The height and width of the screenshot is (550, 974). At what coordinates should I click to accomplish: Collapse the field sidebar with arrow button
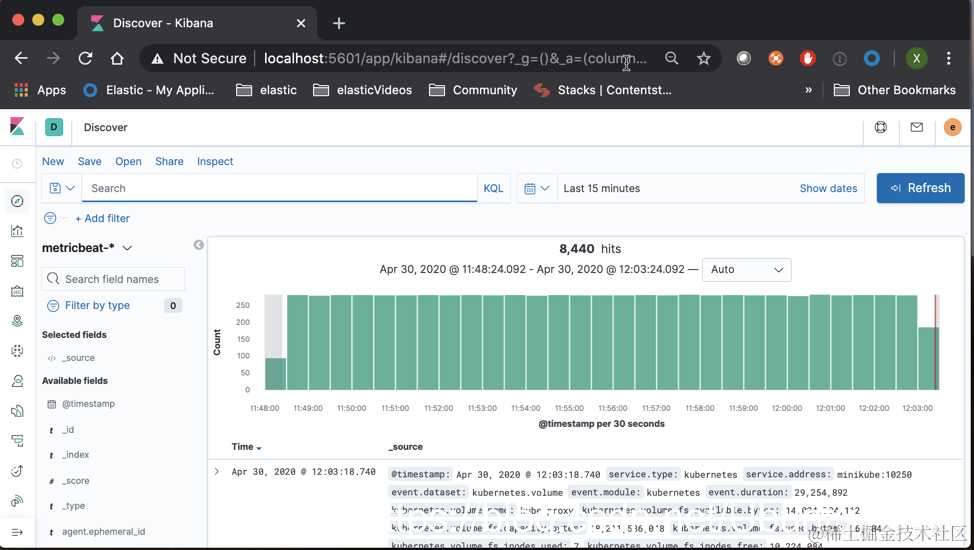[x=198, y=245]
